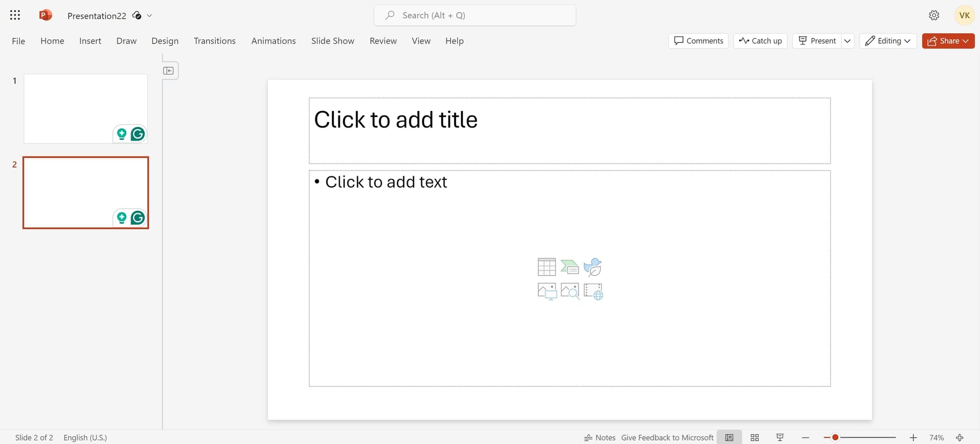Select slide 1 thumbnail

point(86,108)
